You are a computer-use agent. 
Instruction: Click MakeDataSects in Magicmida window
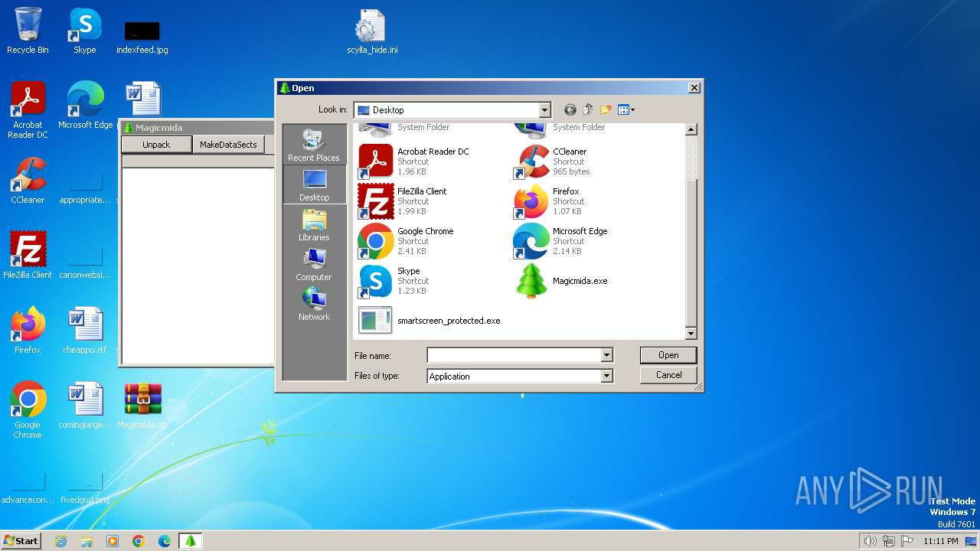pos(228,145)
